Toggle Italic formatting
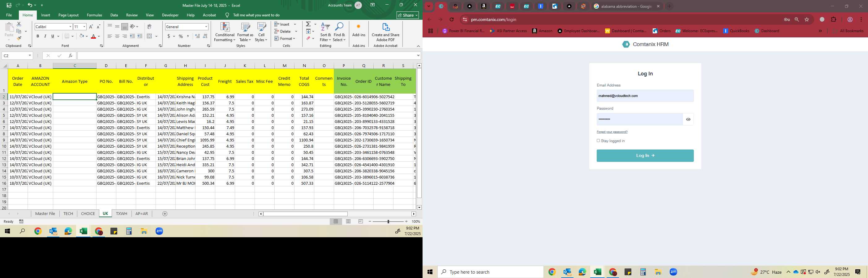Image resolution: width=868 pixels, height=278 pixels. 45,36
